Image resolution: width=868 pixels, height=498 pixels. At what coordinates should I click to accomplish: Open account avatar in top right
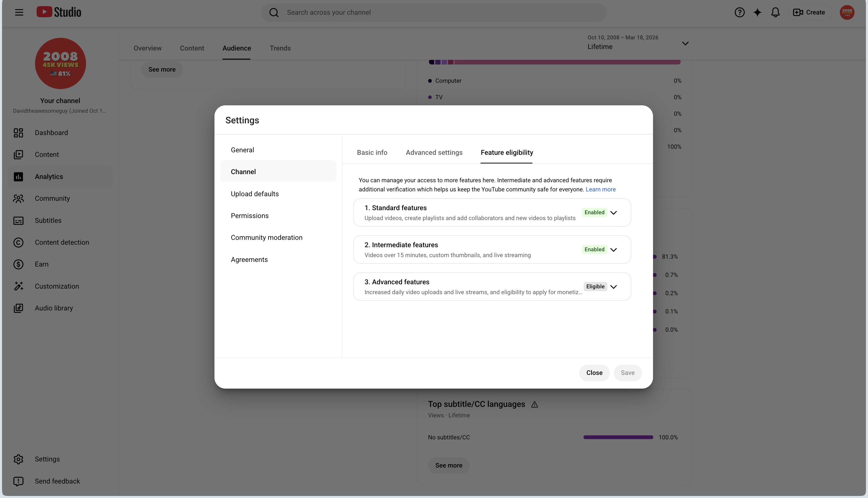[847, 12]
